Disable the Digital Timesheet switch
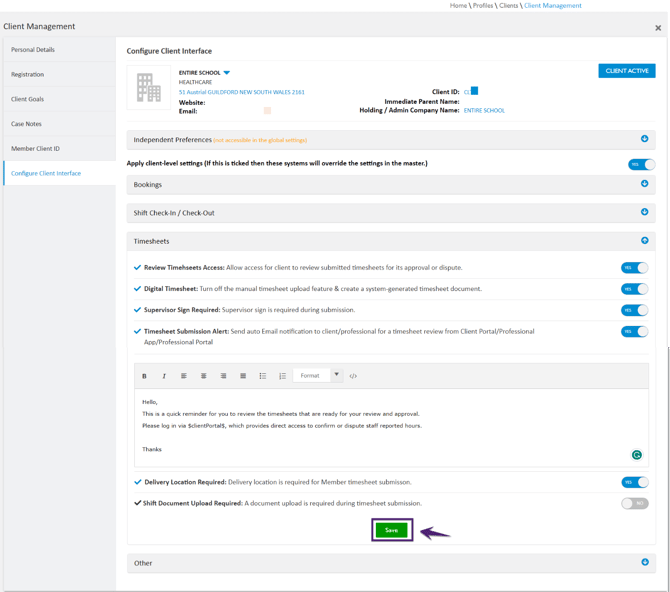 click(x=635, y=289)
